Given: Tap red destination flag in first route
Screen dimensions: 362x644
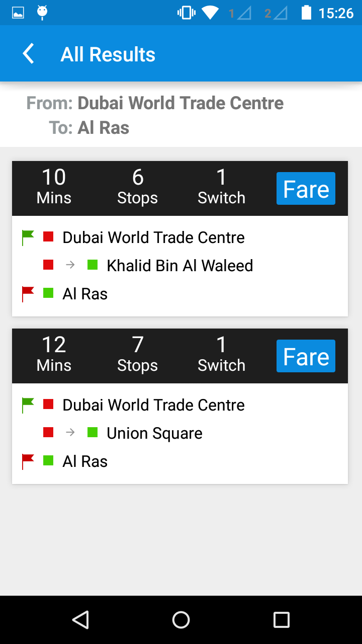Looking at the screenshot, I should (x=28, y=294).
